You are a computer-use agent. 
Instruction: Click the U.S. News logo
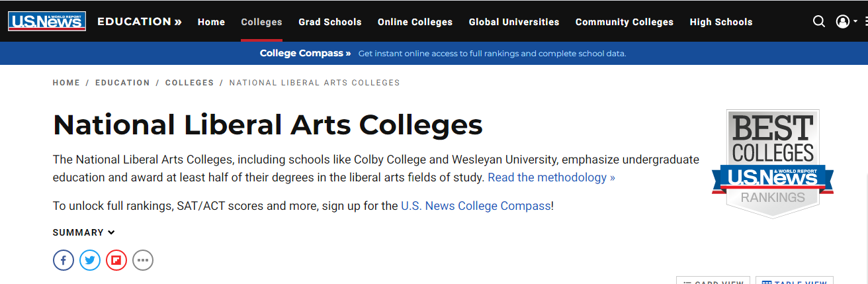[47, 22]
